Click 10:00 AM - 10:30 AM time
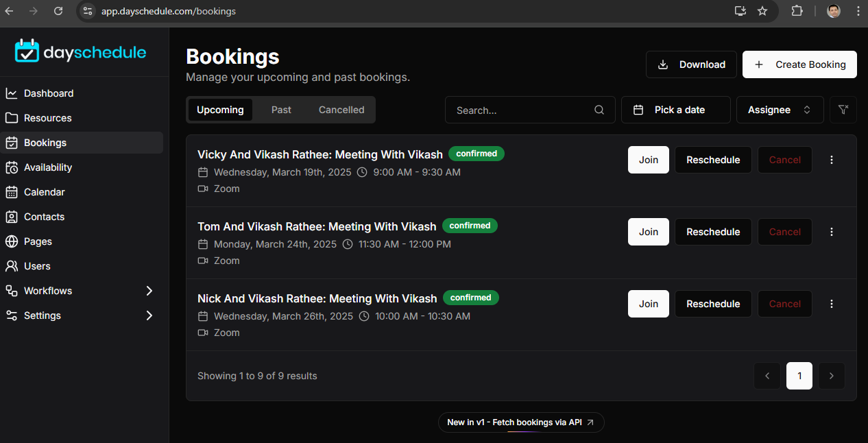 [422, 316]
